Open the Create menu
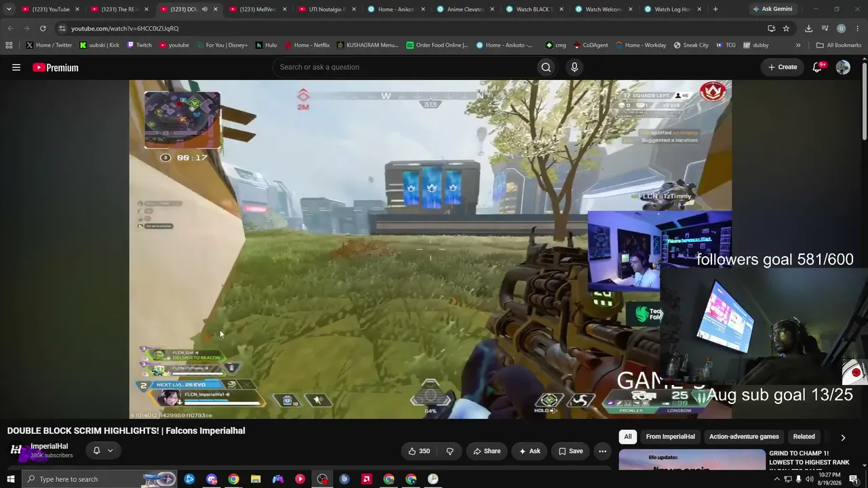Viewport: 868px width, 488px height. pos(782,67)
